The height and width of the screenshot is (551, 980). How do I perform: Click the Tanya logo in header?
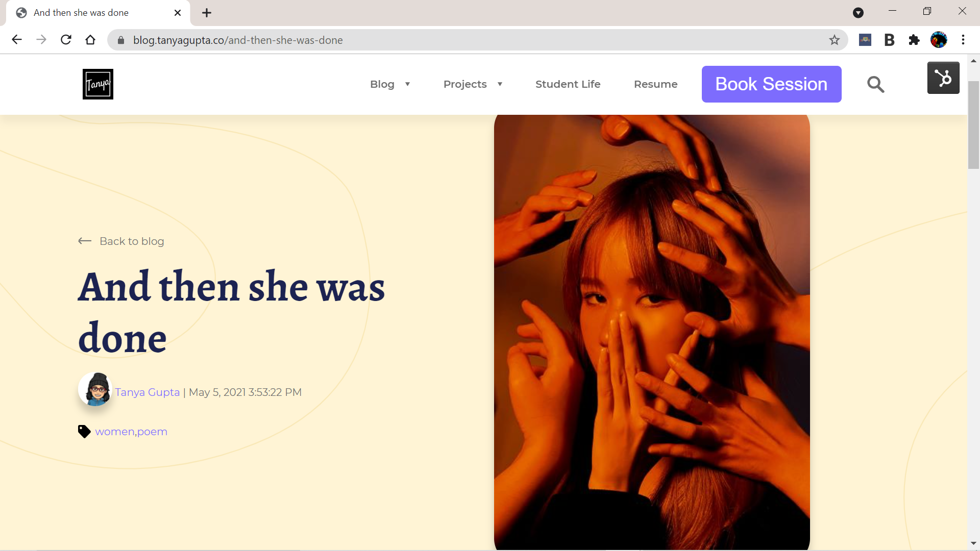click(97, 84)
